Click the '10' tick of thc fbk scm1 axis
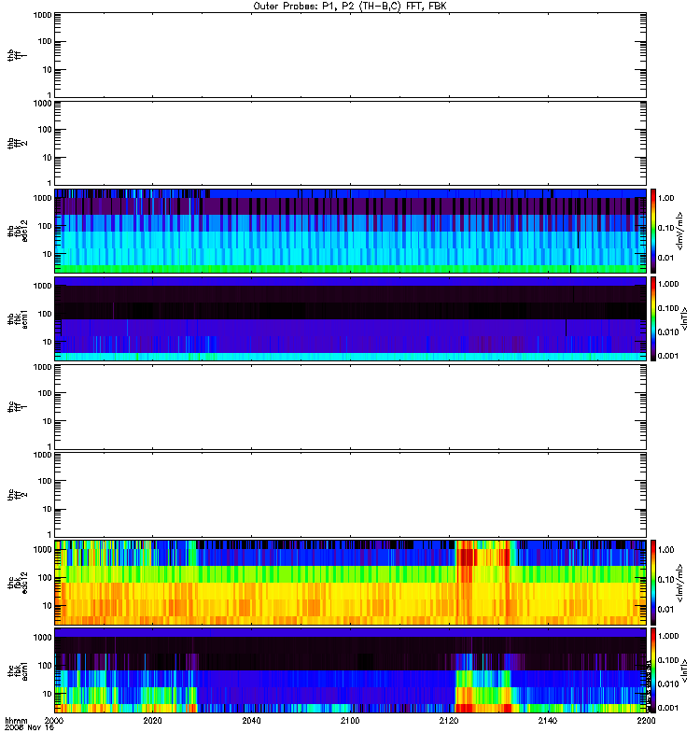This screenshot has height=747, width=700. [x=48, y=694]
